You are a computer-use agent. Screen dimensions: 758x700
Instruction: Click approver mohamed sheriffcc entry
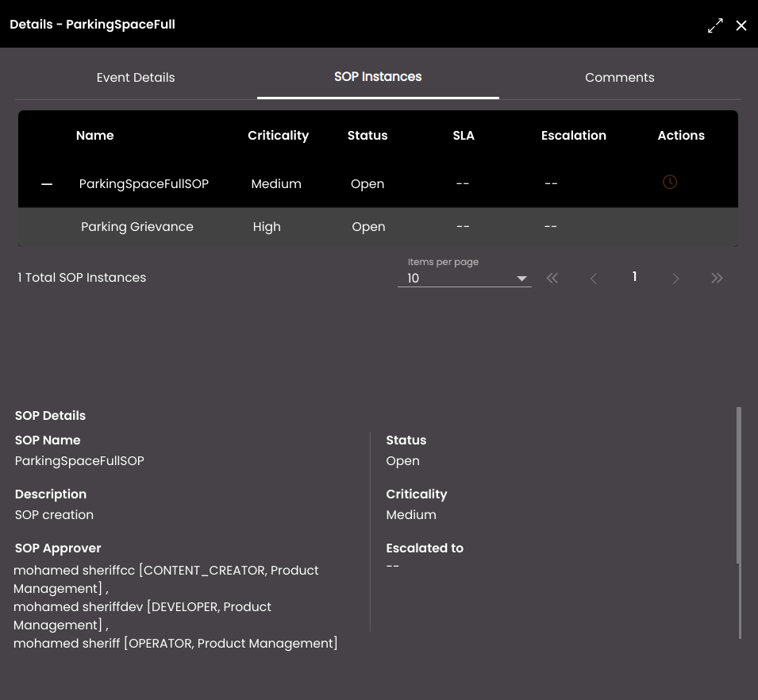pos(166,579)
